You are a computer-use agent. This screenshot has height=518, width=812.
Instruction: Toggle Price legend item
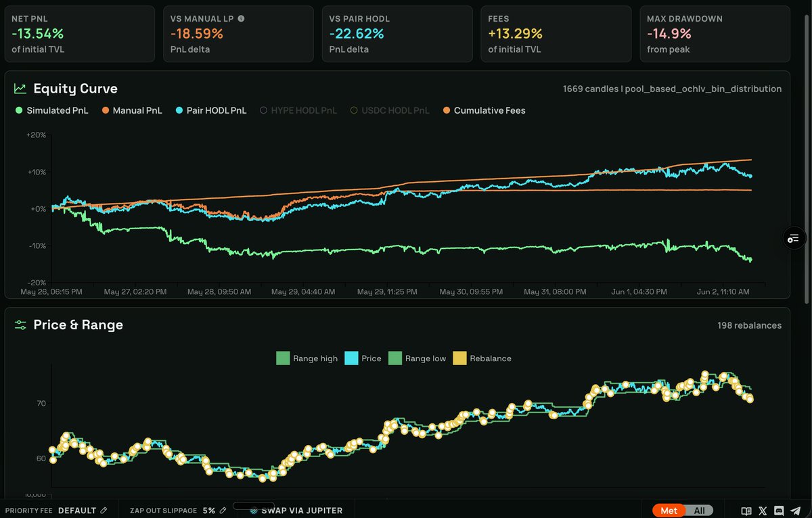point(363,358)
